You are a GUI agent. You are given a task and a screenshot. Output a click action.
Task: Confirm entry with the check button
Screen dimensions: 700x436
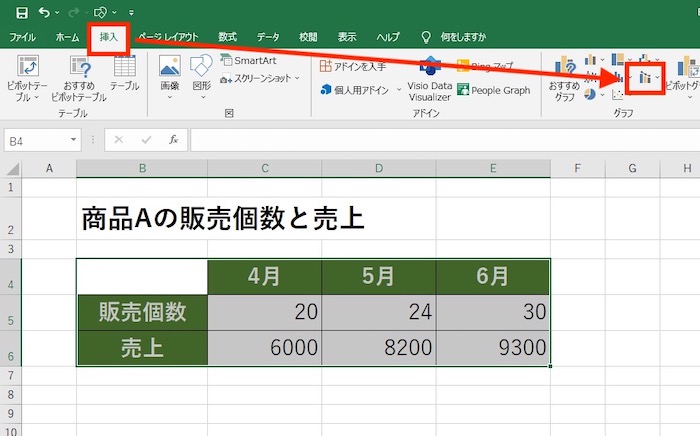(x=146, y=140)
